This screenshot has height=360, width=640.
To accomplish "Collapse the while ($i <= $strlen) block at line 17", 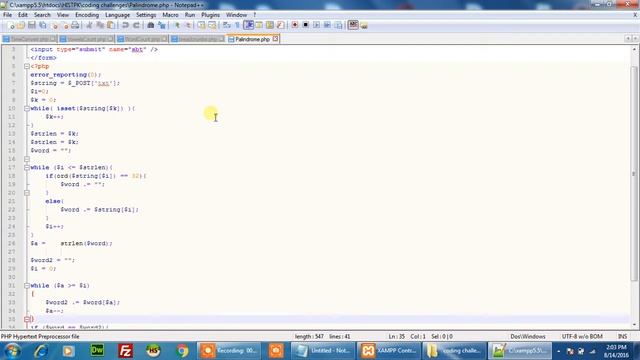I will (x=27, y=167).
